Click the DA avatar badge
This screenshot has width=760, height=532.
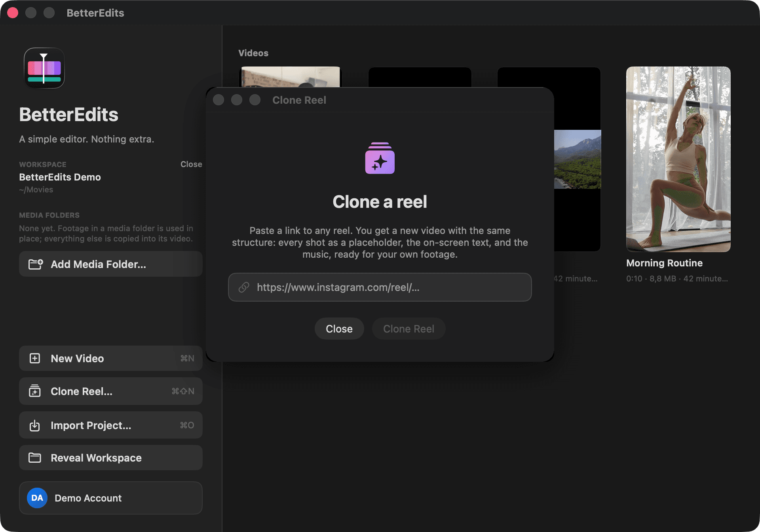click(x=37, y=498)
